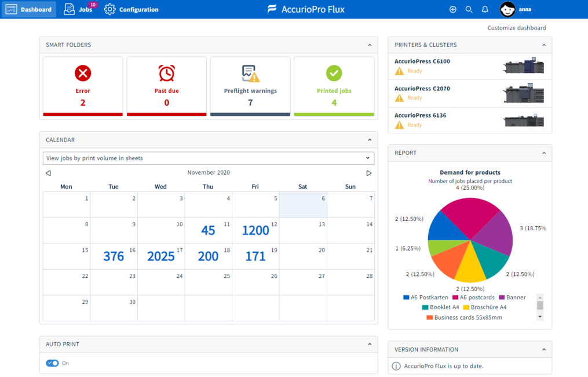Viewport: 588px width, 377px height.
Task: Click the AccurioPro Flux logo icon
Action: pos(272,9)
